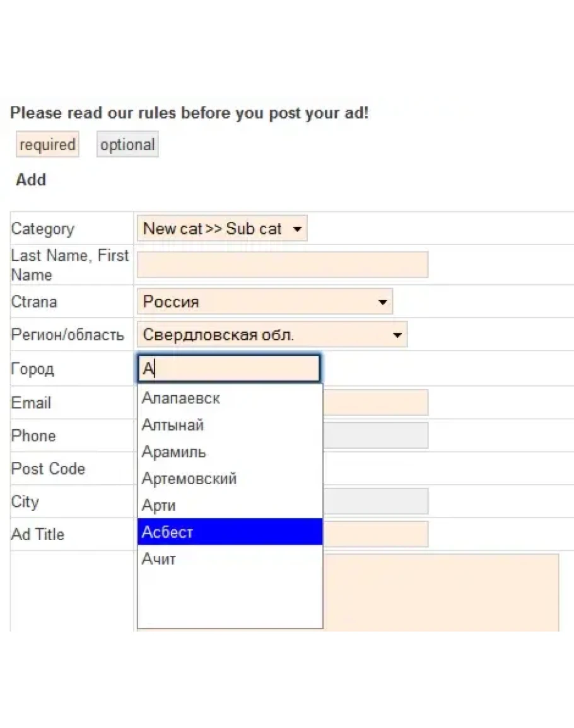Select Алапаевск from the suggestions
The image size is (574, 728).
pyautogui.click(x=181, y=398)
